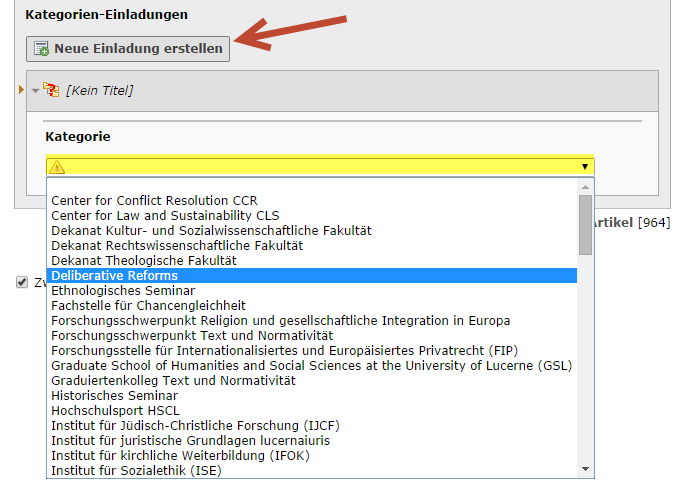
Task: Click the new-document icon on the Neue Einladung button
Action: (x=42, y=48)
